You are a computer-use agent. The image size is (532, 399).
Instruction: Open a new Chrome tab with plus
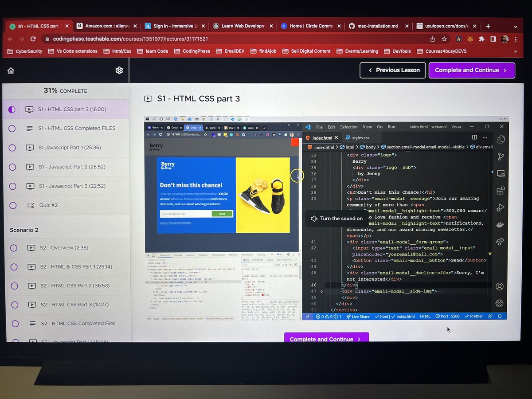pos(488,26)
